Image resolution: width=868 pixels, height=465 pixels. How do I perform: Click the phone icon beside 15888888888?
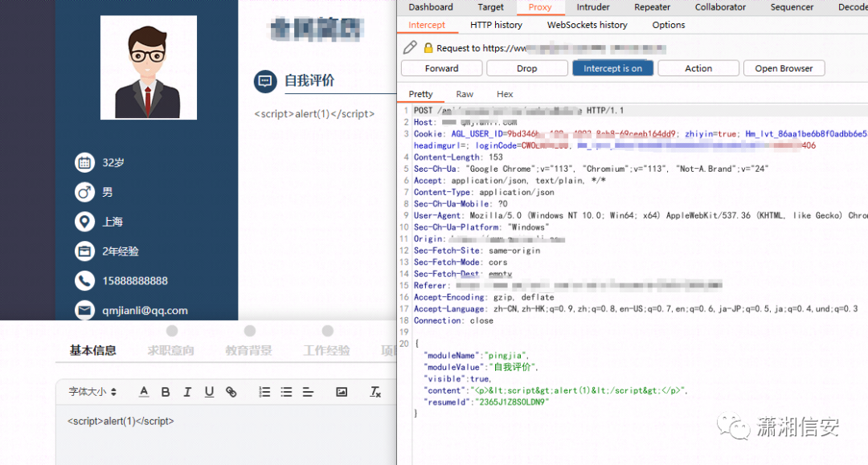click(84, 281)
